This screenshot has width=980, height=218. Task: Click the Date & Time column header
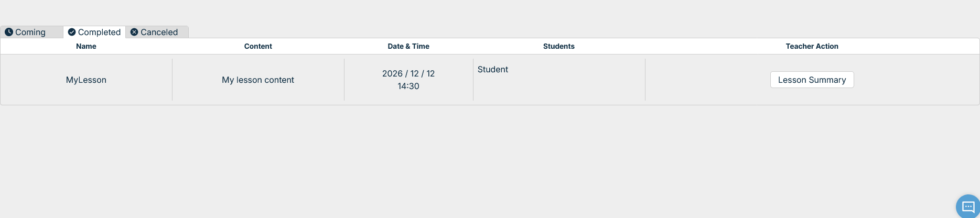tap(408, 46)
